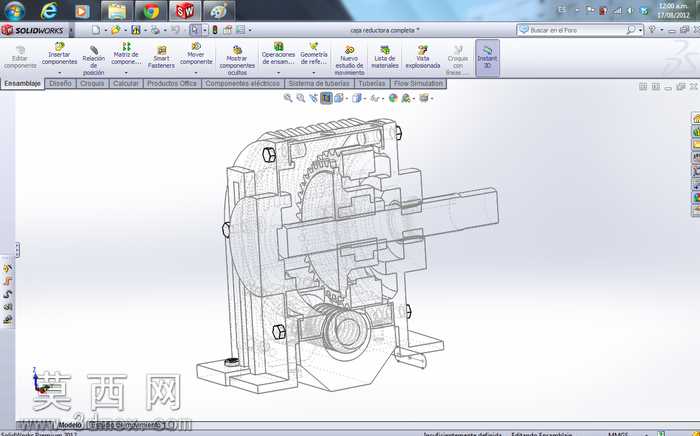The width and height of the screenshot is (700, 436).
Task: Open the Display style icon
Action: (356, 98)
